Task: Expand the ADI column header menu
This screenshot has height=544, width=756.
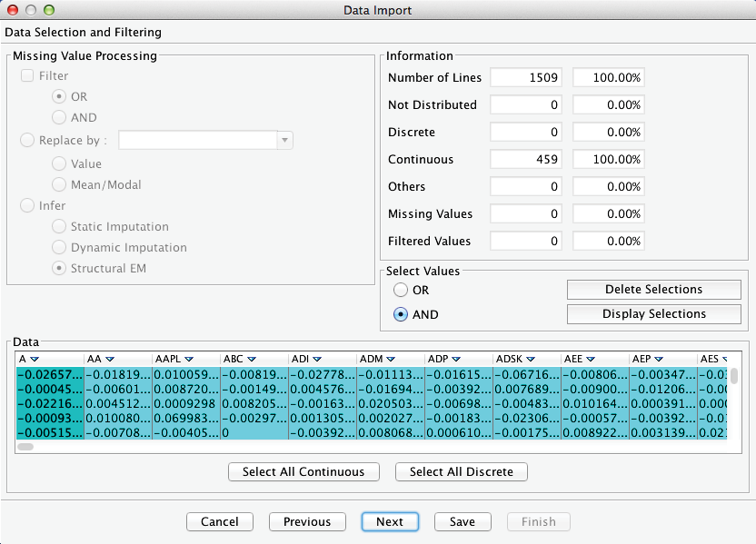Action: (x=320, y=360)
